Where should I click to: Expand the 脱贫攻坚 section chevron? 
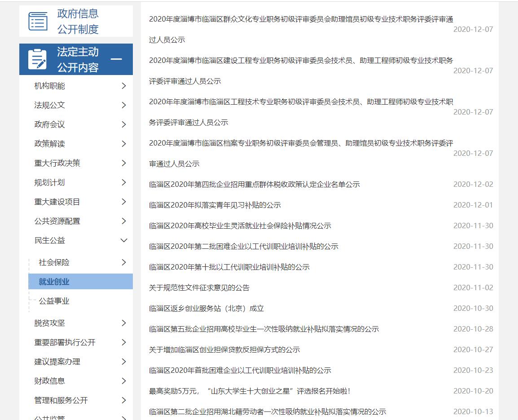click(124, 323)
